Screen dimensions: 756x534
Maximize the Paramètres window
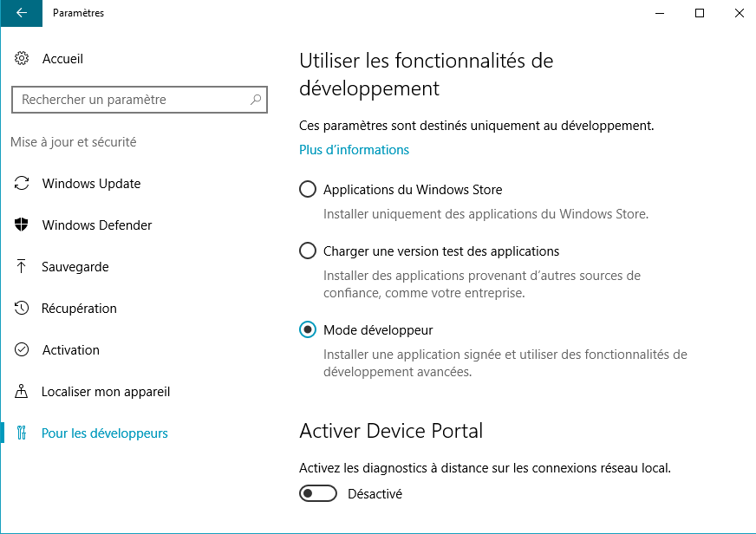[700, 13]
